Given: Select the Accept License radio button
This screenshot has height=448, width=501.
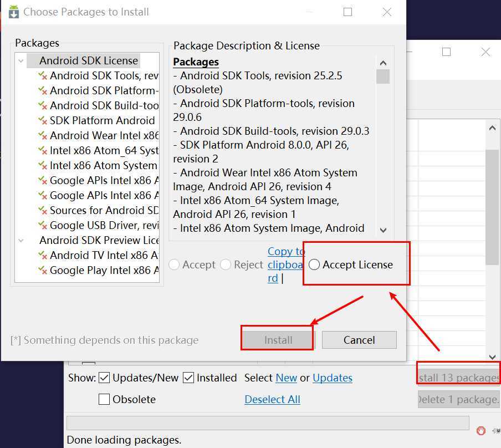Looking at the screenshot, I should tap(314, 265).
